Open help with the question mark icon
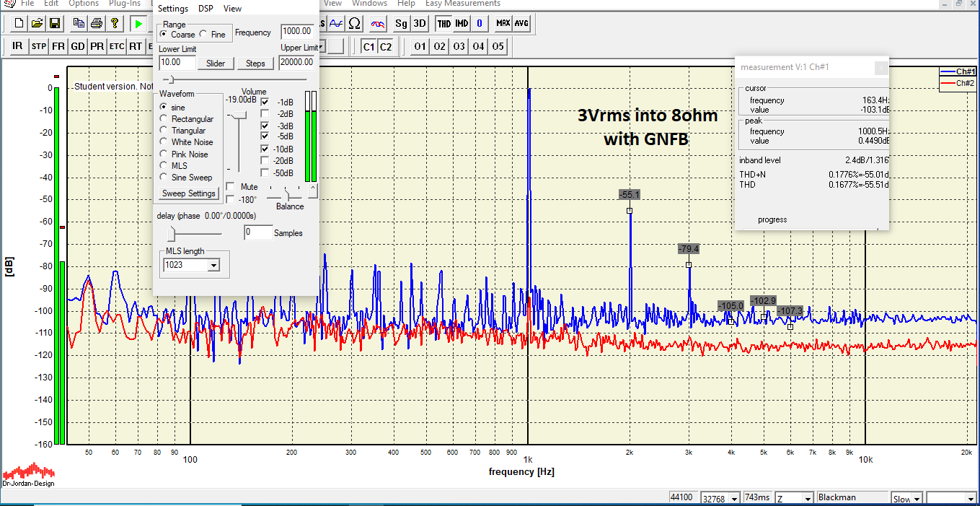980x506 pixels. (x=114, y=24)
